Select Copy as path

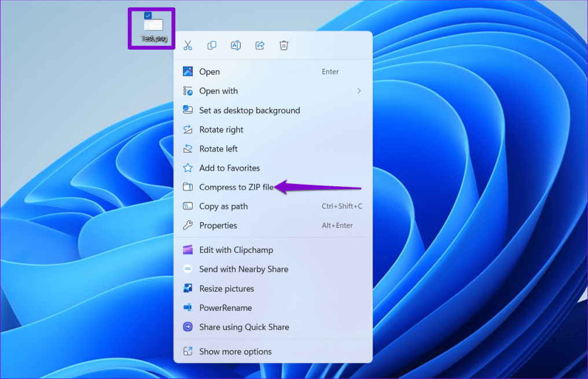coord(223,206)
